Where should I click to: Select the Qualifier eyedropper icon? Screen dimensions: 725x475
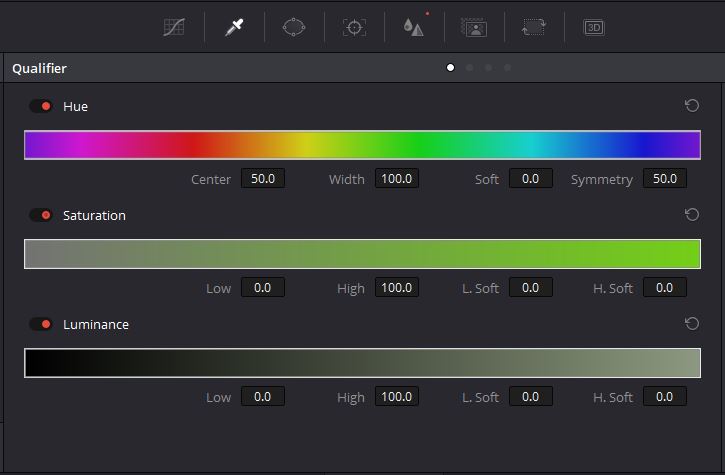[x=234, y=27]
